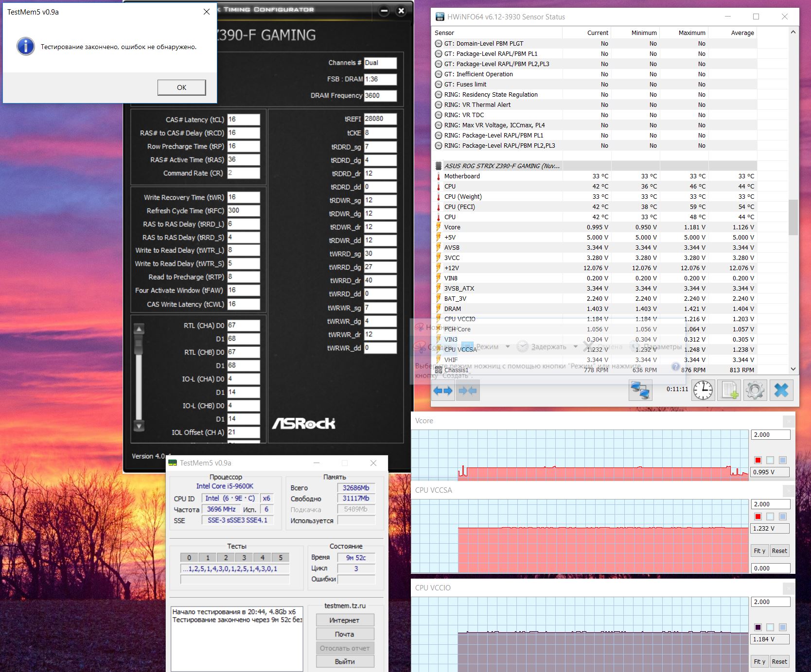Click Reset in the CPU VCCIO graph
The height and width of the screenshot is (672, 811).
pyautogui.click(x=779, y=661)
